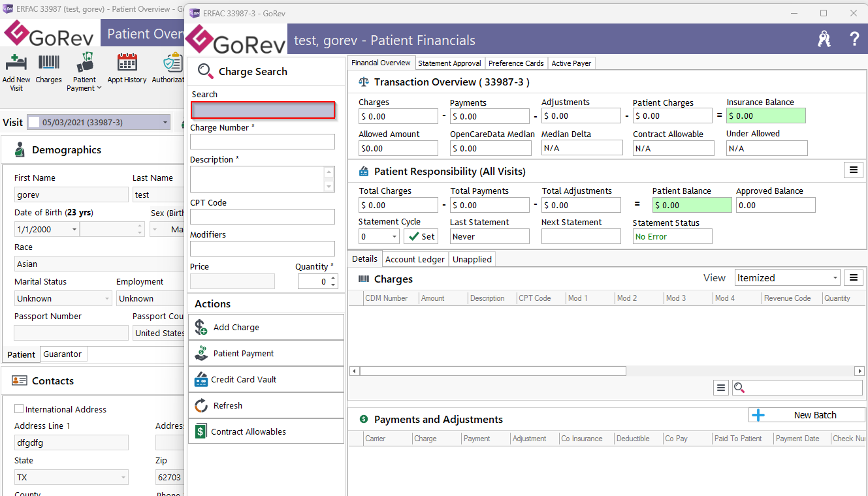Open Preference Cards tab
Image resolution: width=868 pixels, height=496 pixels.
pyautogui.click(x=516, y=63)
